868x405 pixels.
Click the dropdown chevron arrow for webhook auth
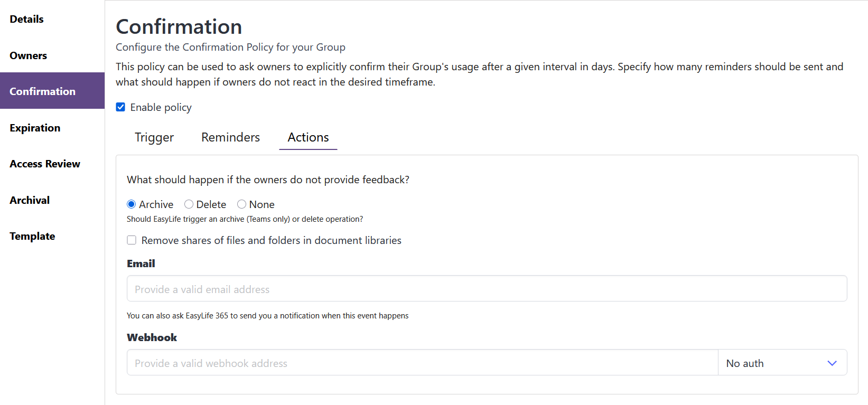(x=832, y=363)
